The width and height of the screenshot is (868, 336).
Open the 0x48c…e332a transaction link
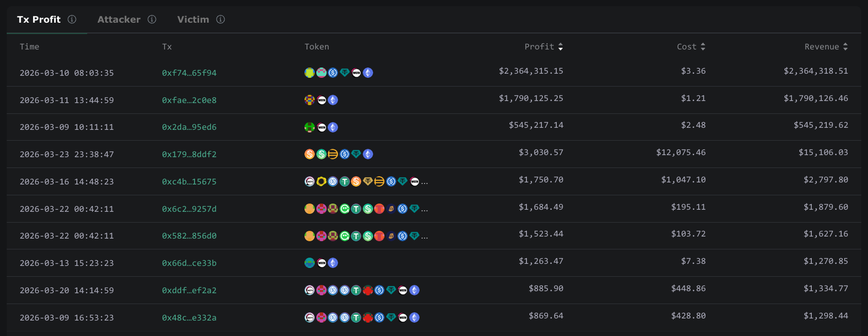coord(189,318)
